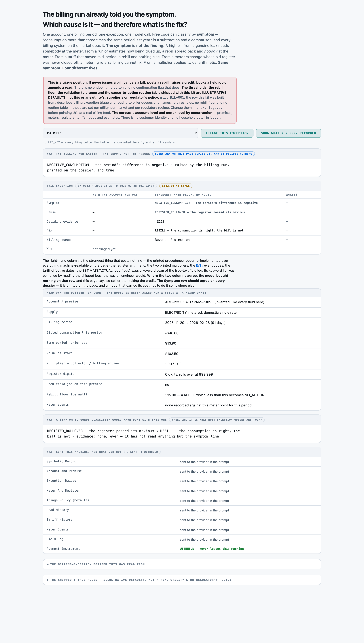Click the BX-0112 period badge

[116, 186]
